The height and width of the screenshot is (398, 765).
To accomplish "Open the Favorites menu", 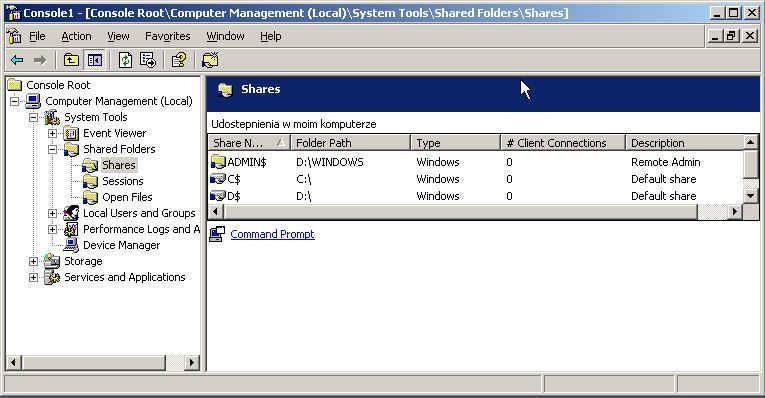I will point(167,36).
